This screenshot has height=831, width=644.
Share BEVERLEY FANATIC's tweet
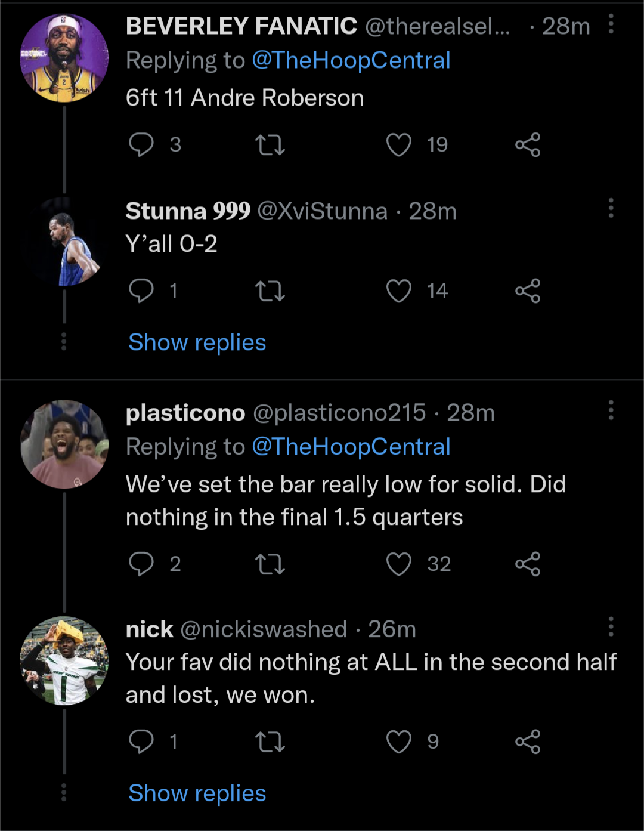pyautogui.click(x=528, y=145)
